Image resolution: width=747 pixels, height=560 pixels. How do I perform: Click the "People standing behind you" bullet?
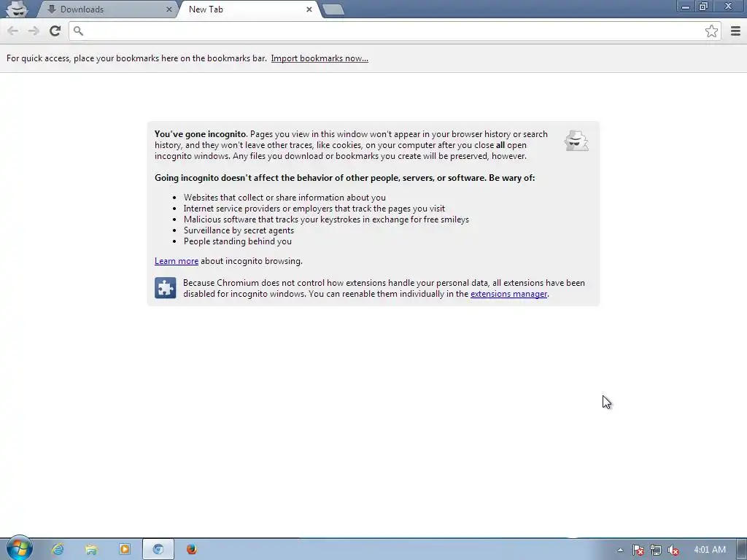(x=237, y=241)
